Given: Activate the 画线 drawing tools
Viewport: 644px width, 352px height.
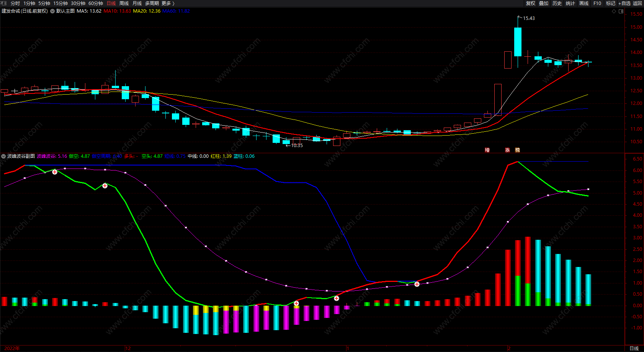Looking at the screenshot, I should pyautogui.click(x=584, y=3).
